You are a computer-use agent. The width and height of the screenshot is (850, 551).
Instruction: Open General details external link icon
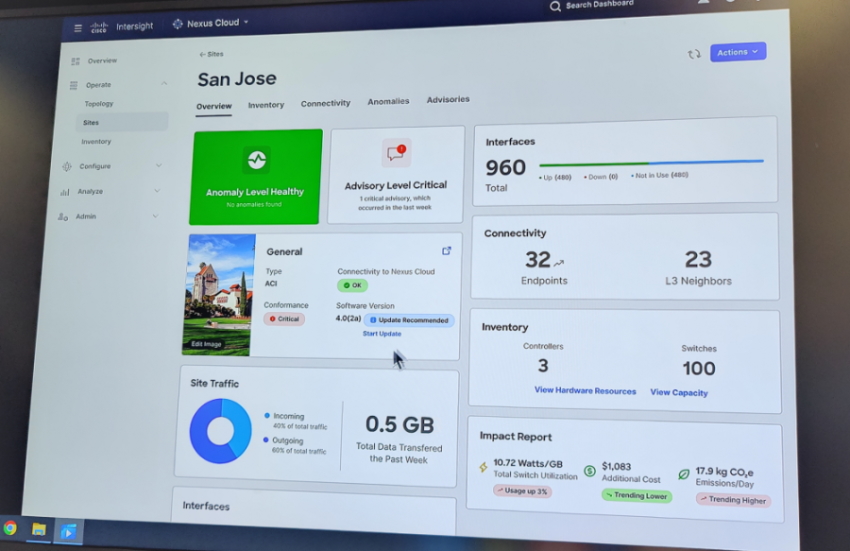point(446,251)
